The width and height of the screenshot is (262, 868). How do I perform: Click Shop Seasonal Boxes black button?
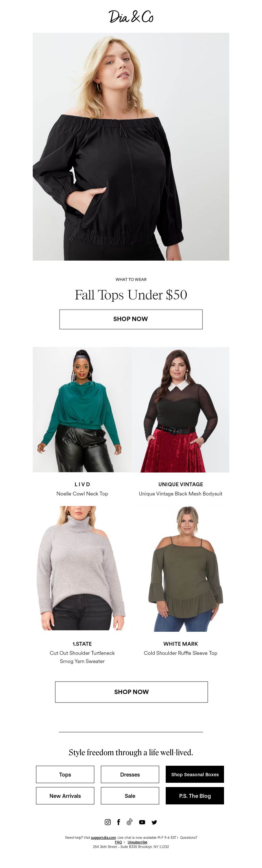(195, 774)
